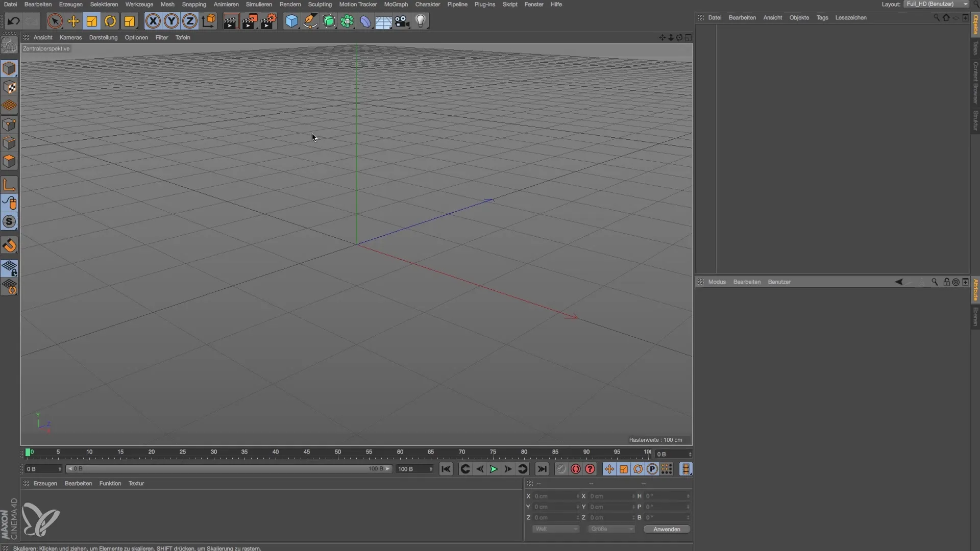Switch to Workplane mode
980x551 pixels.
coord(9,106)
